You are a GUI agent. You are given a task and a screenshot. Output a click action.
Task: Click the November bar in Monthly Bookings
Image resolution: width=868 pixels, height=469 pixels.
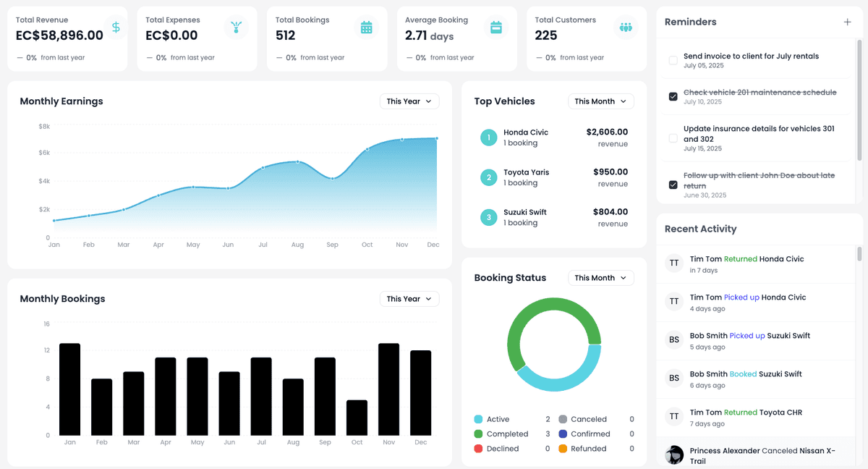[388, 389]
